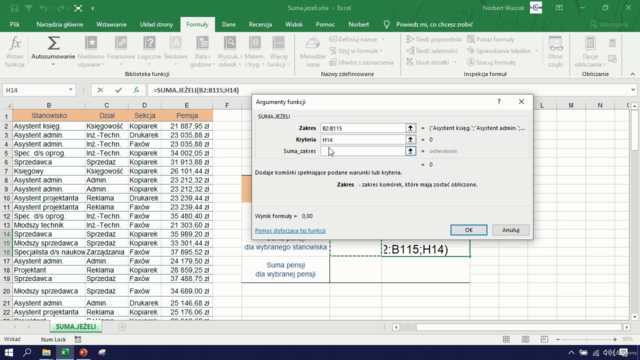The height and width of the screenshot is (360, 640).
Task: Open Quick Access Toolbar customize dropdown
Action: pos(93,8)
